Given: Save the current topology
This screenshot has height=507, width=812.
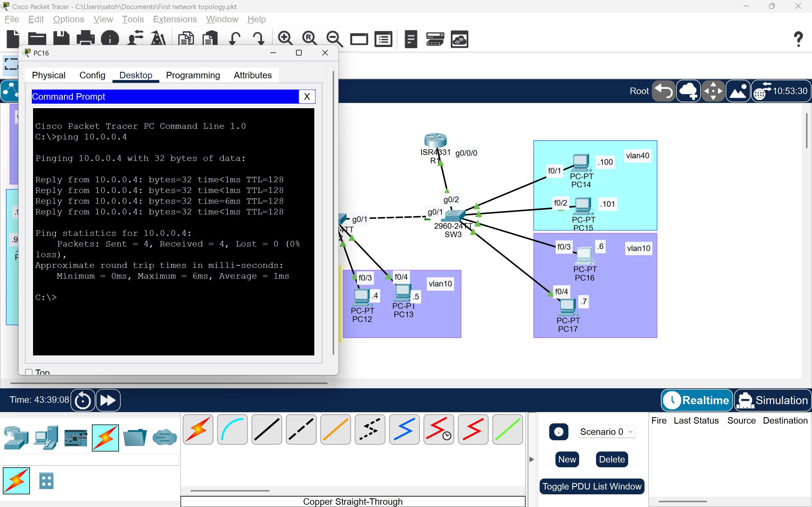Looking at the screenshot, I should point(61,39).
